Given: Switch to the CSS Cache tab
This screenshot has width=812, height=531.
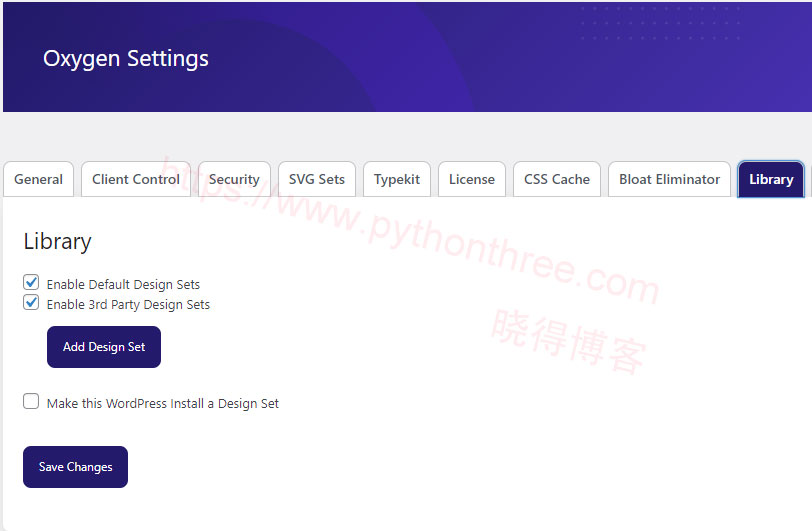Looking at the screenshot, I should point(557,179).
